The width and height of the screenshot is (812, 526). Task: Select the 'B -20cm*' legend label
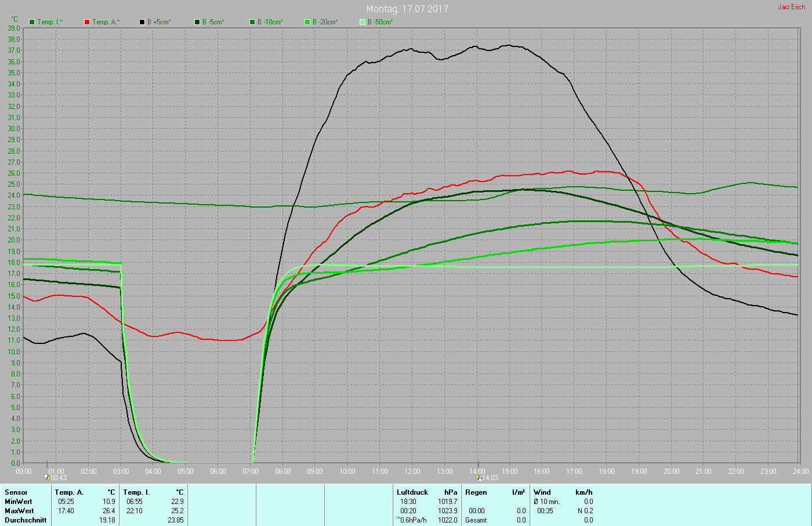point(325,22)
